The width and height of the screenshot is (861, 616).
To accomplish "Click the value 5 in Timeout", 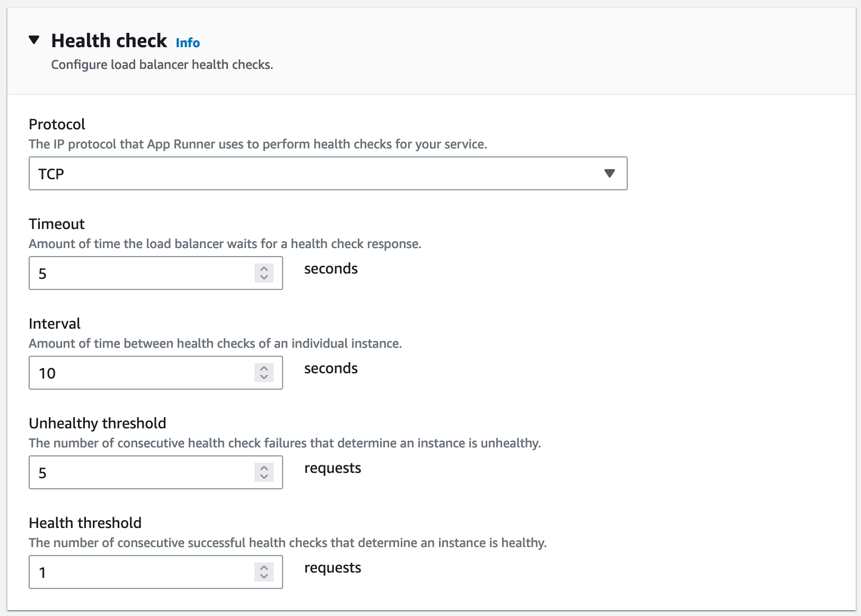I will [43, 273].
